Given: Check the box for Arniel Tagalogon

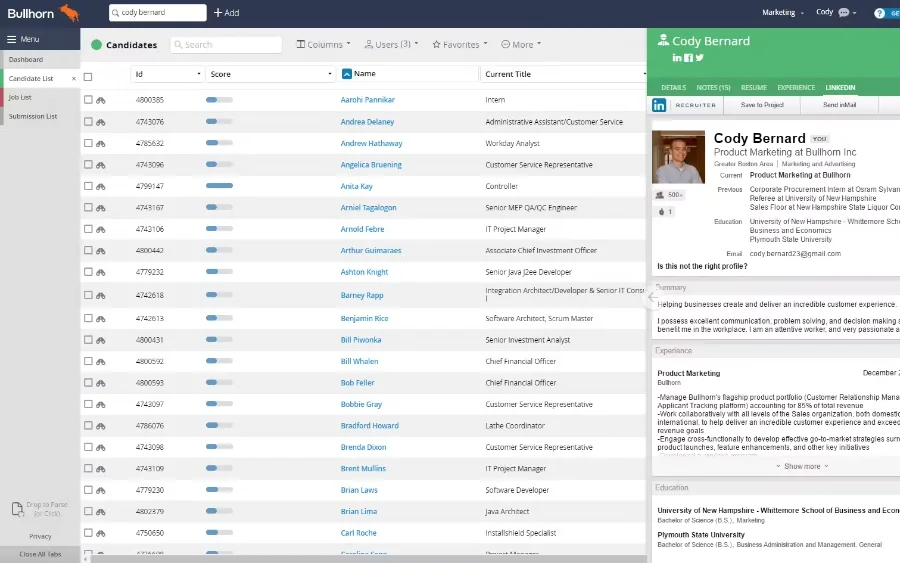Looking at the screenshot, I should [x=88, y=207].
